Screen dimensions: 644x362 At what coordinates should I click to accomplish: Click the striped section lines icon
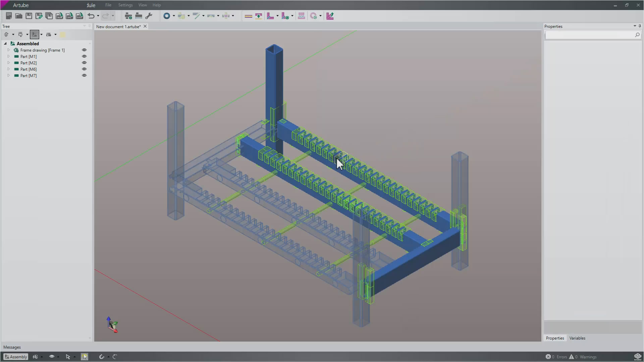[249, 16]
